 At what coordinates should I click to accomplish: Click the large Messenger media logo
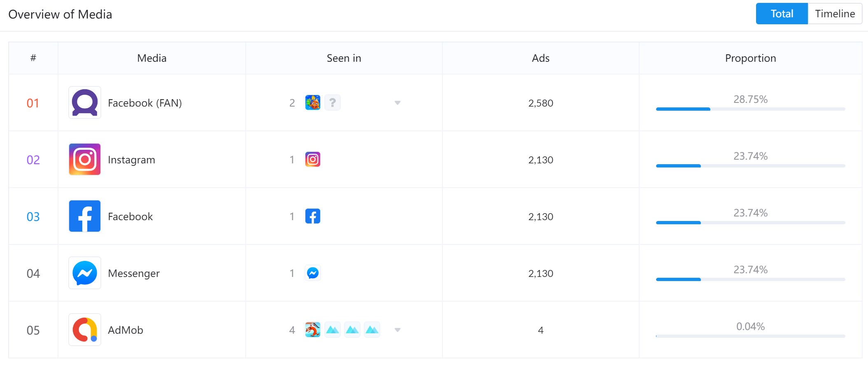85,273
